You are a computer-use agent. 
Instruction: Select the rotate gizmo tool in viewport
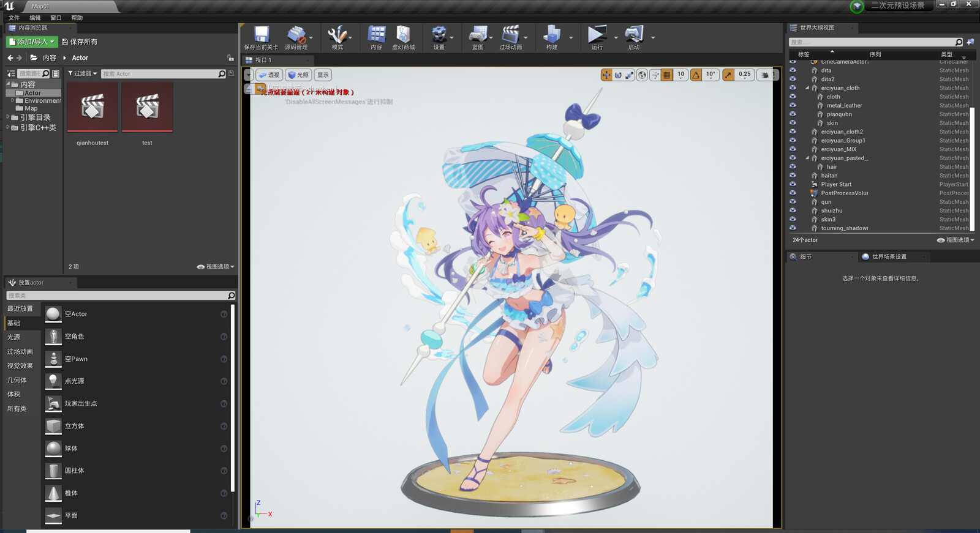(618, 75)
